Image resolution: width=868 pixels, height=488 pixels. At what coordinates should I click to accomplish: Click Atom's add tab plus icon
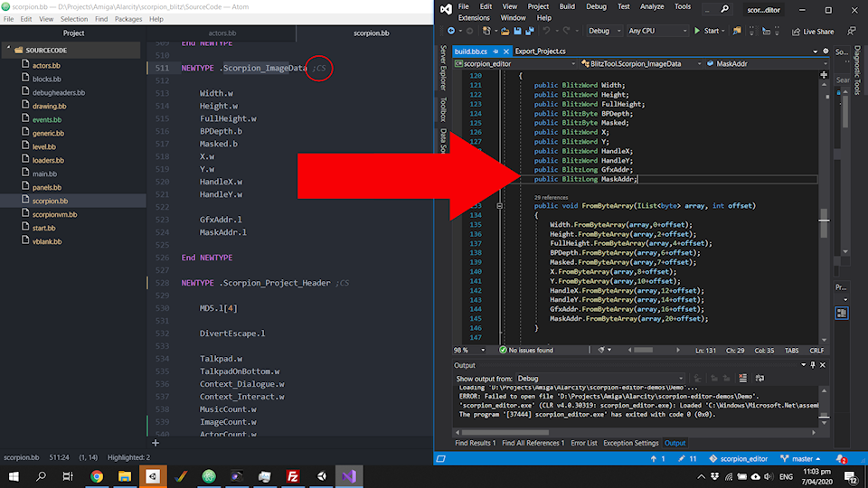pyautogui.click(x=156, y=443)
